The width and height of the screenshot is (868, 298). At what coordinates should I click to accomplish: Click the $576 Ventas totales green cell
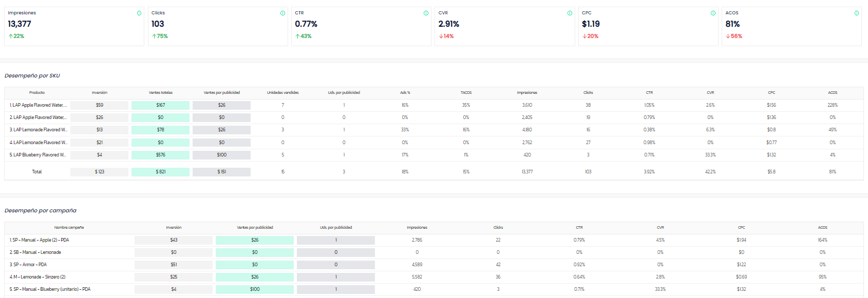[x=161, y=155]
